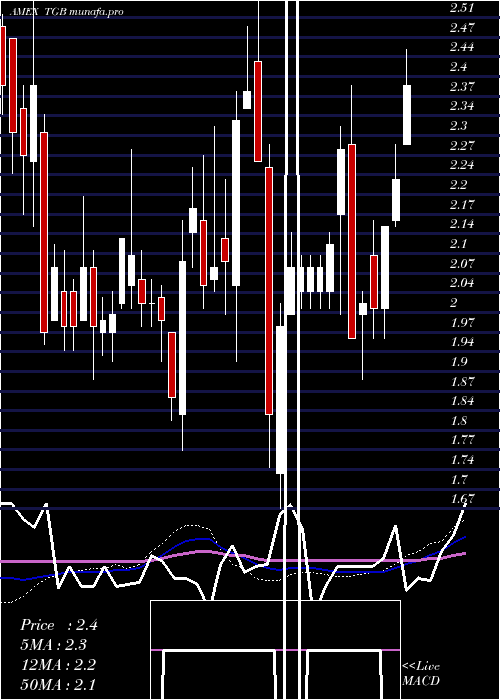Click the '12MA : 2.2' legend line
This screenshot has height=700, width=500.
point(58,665)
